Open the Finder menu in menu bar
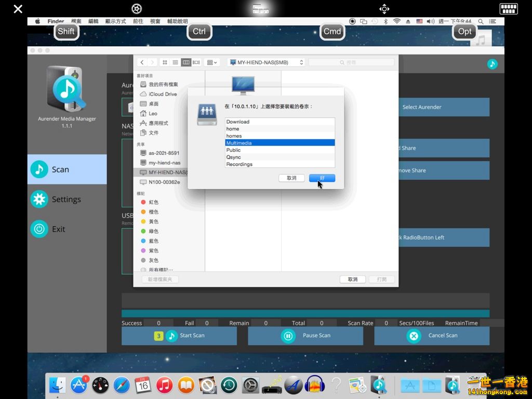 pyautogui.click(x=56, y=21)
